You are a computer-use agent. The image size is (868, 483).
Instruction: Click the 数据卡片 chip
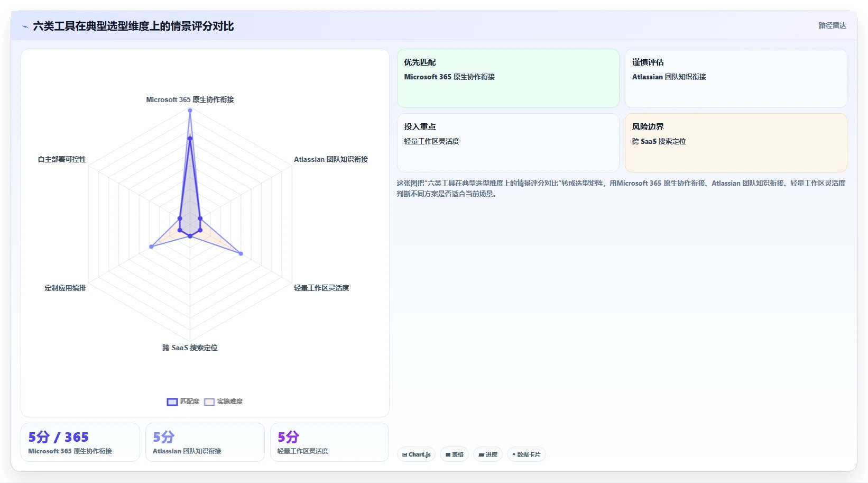point(526,454)
